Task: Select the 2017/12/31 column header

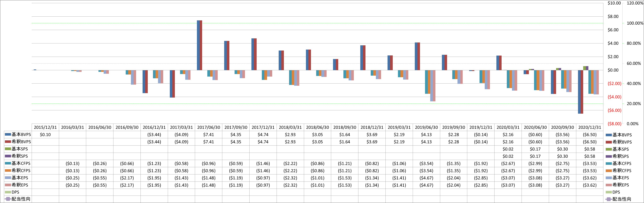Action: click(x=263, y=127)
